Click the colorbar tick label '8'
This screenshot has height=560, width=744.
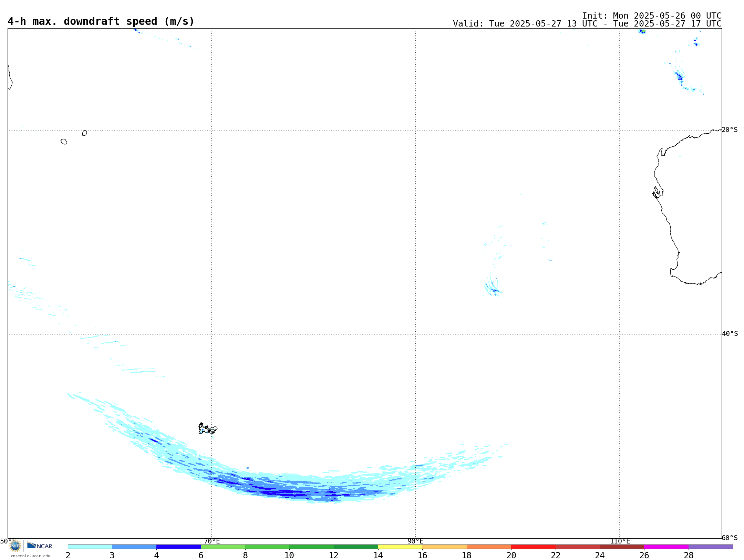(245, 556)
